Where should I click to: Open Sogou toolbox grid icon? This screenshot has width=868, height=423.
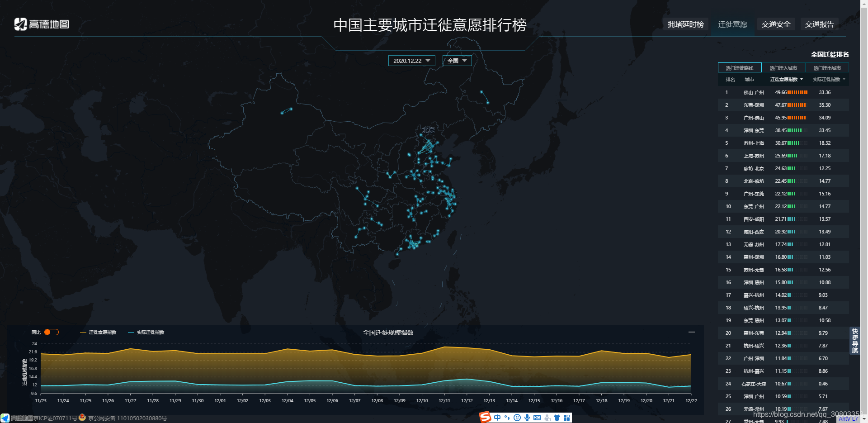coord(566,418)
